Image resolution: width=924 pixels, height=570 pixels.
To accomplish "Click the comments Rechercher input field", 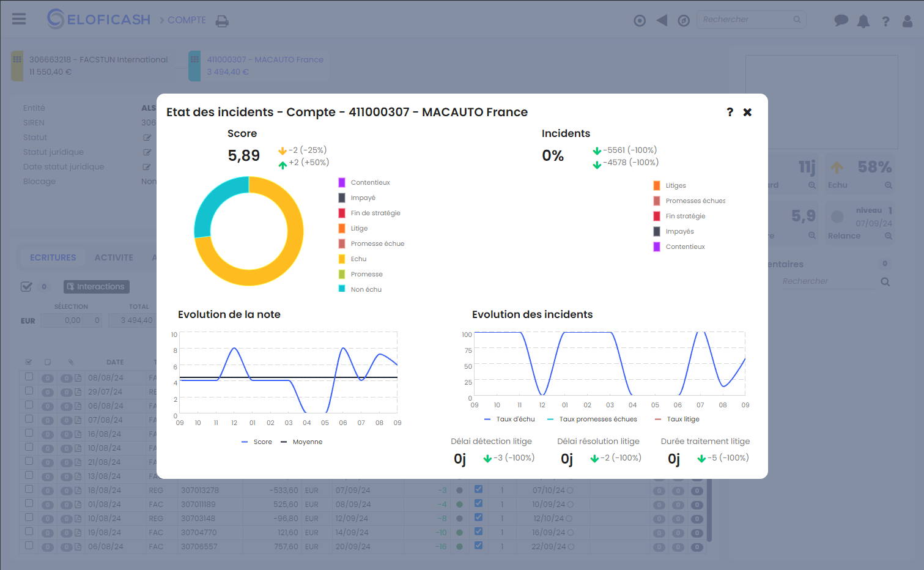I will (x=827, y=281).
